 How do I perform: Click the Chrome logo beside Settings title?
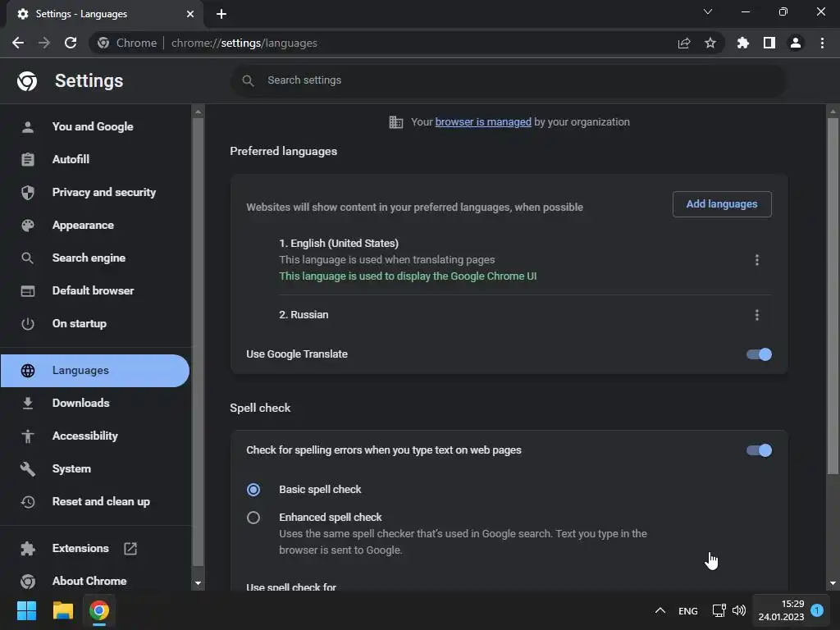[x=27, y=81]
